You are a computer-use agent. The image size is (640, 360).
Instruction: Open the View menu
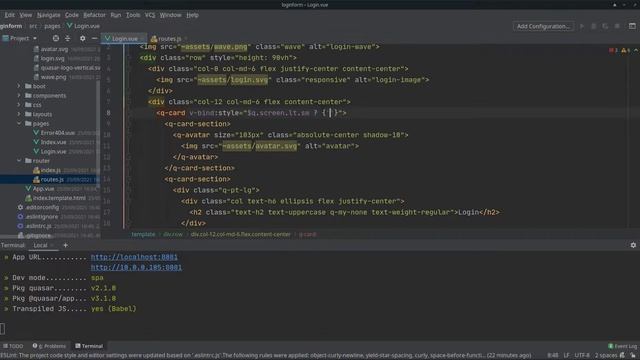pos(25,15)
